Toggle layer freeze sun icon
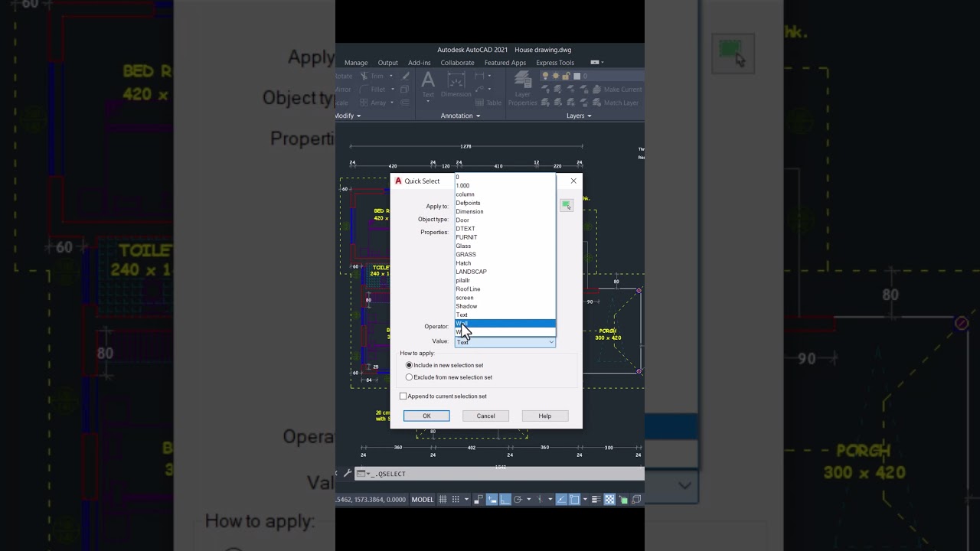 [556, 76]
